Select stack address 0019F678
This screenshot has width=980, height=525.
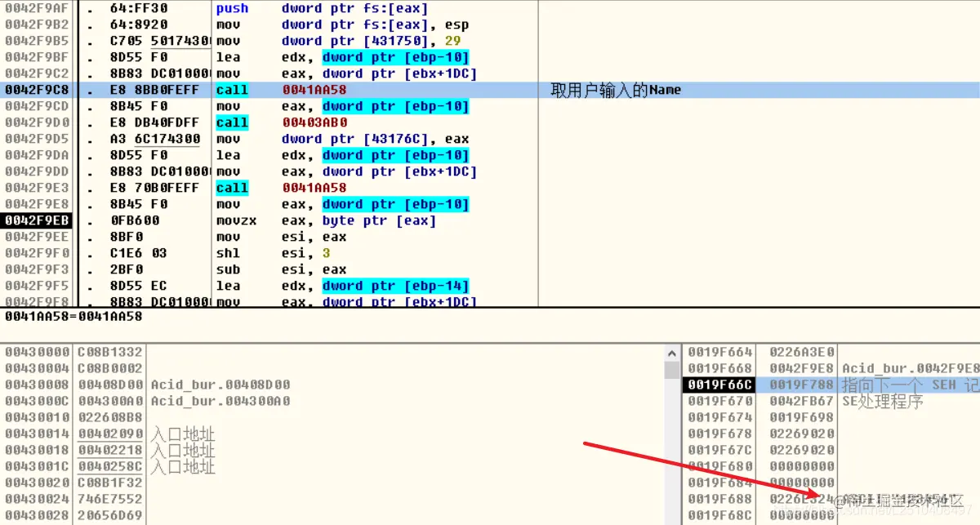pyautogui.click(x=720, y=434)
